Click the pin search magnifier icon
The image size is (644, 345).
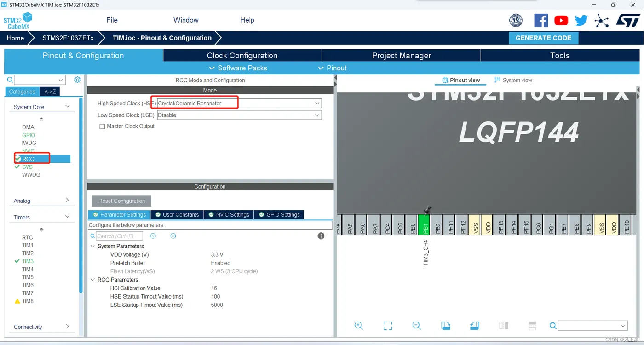coord(553,326)
